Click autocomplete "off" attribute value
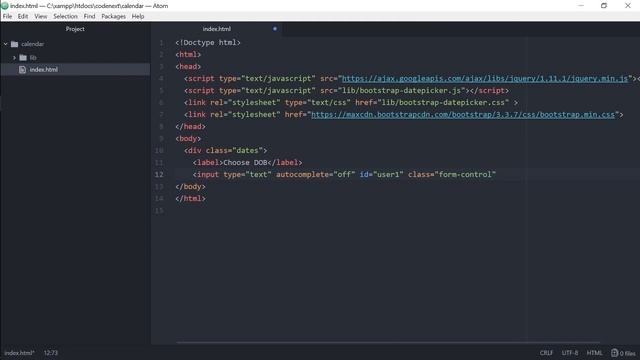The height and width of the screenshot is (360, 640). click(344, 175)
